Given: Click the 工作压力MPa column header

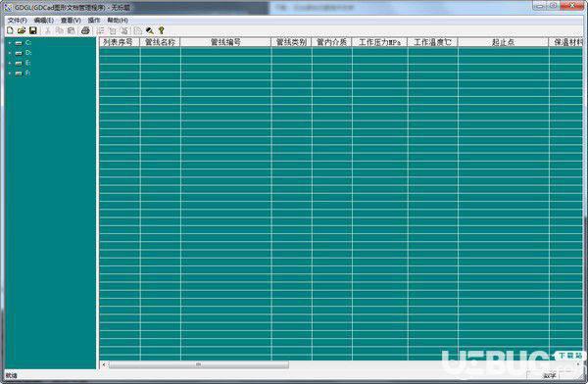Looking at the screenshot, I should 380,42.
